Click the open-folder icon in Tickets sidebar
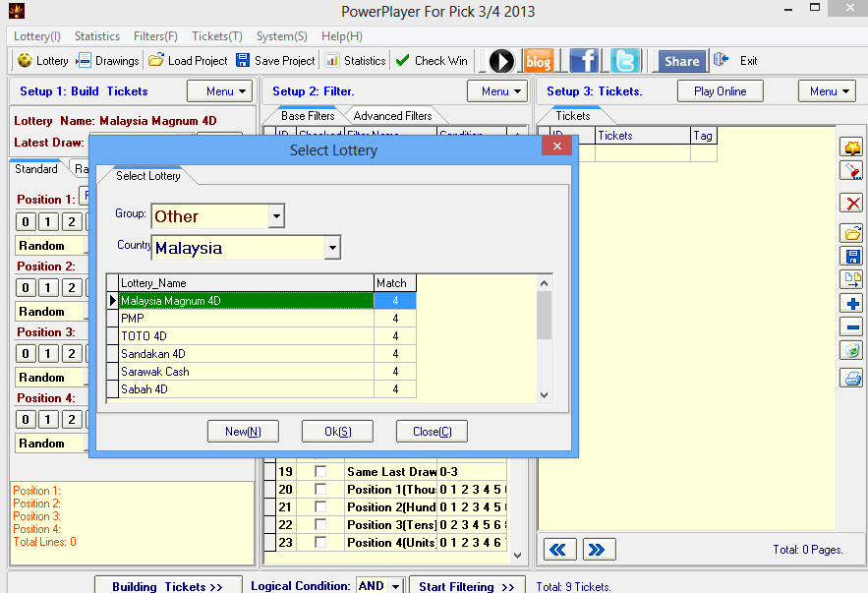The height and width of the screenshot is (593, 868). pyautogui.click(x=852, y=233)
